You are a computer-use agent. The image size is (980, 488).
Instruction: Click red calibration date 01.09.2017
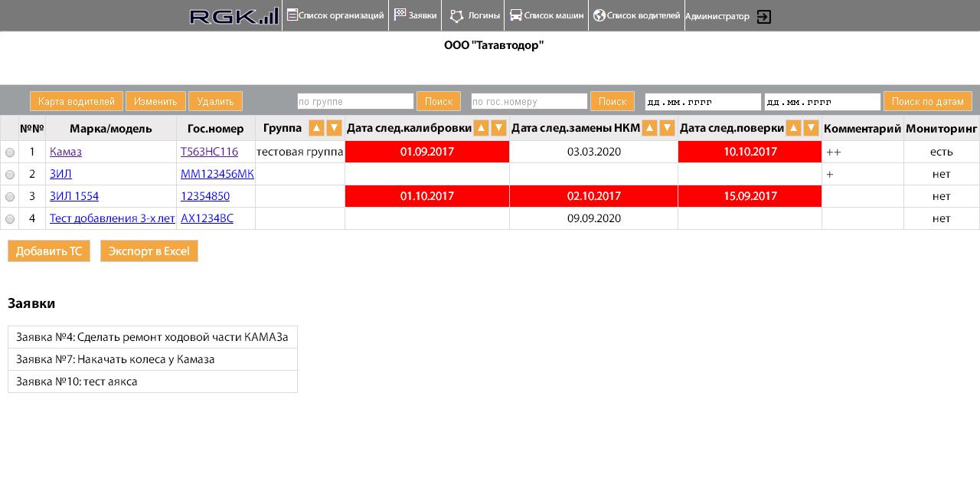point(427,152)
